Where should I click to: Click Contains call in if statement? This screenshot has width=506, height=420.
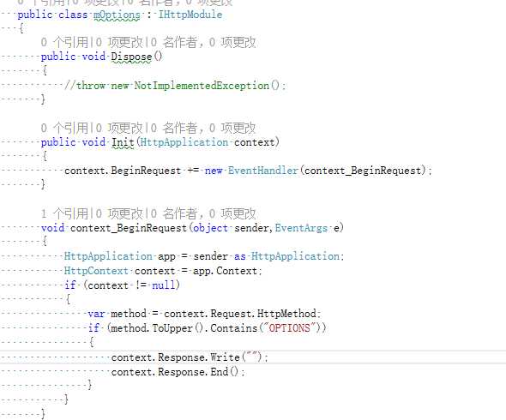(233, 328)
